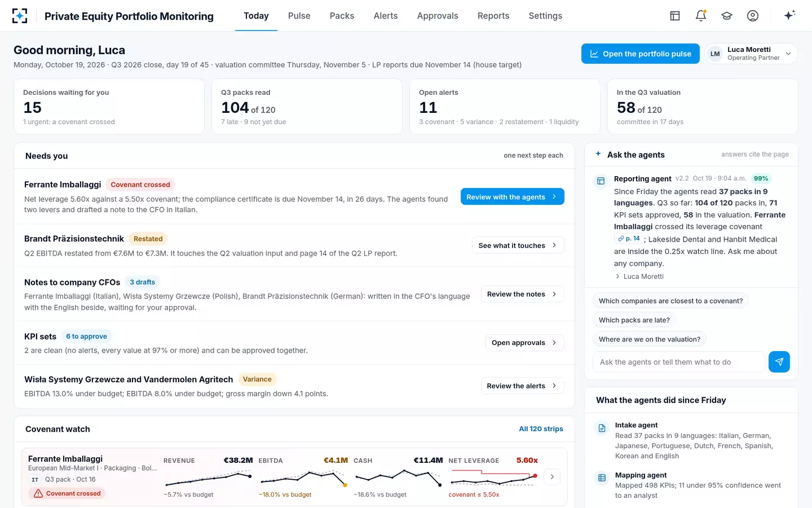Click Open approvals button
The height and width of the screenshot is (508, 812).
pos(524,343)
